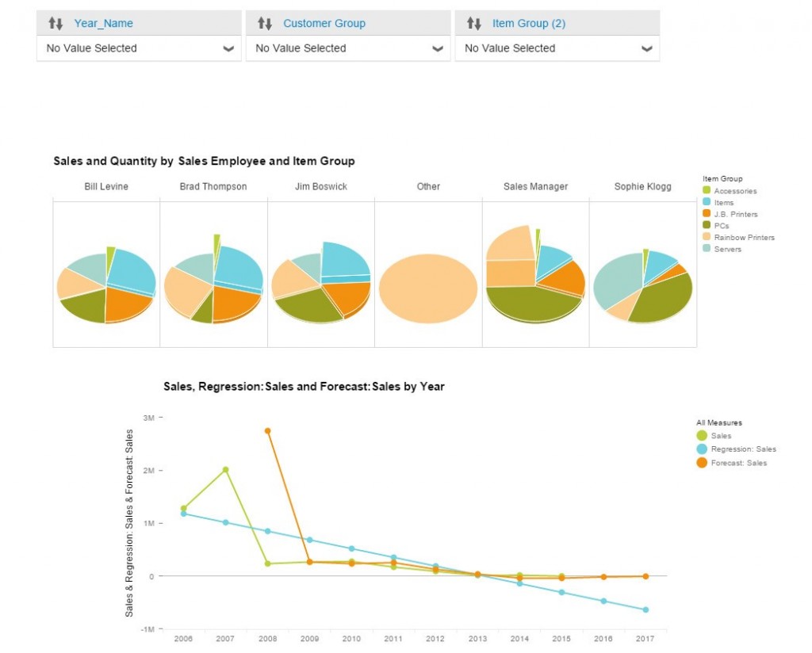Open the Year_Name value dropdown
Screen dimensions: 812x653
[x=229, y=48]
